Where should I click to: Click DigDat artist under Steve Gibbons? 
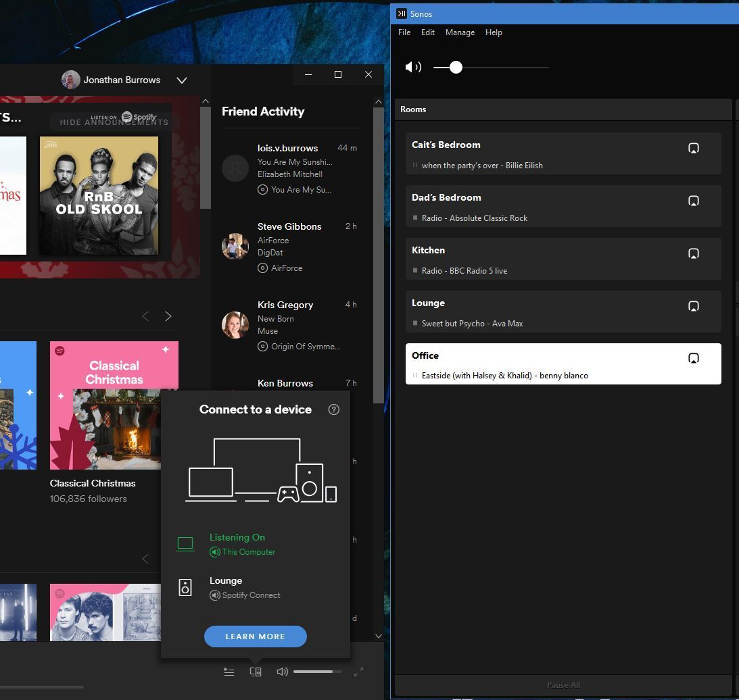(x=270, y=253)
